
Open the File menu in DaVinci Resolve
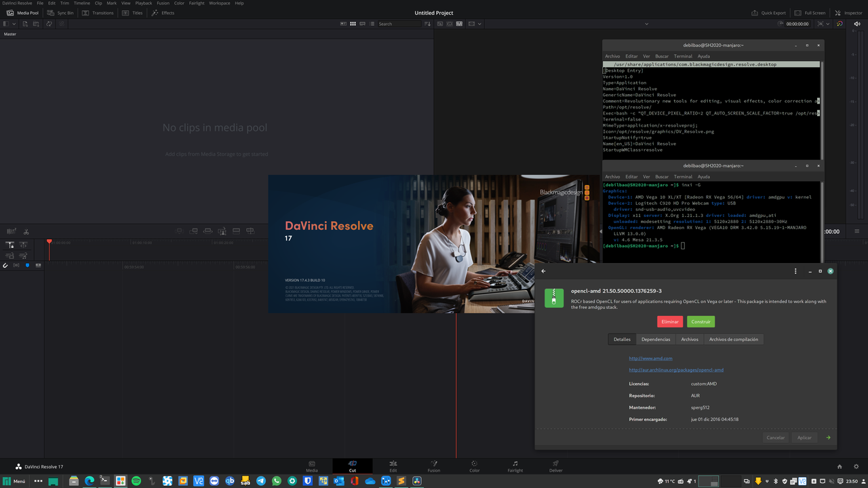tap(40, 3)
